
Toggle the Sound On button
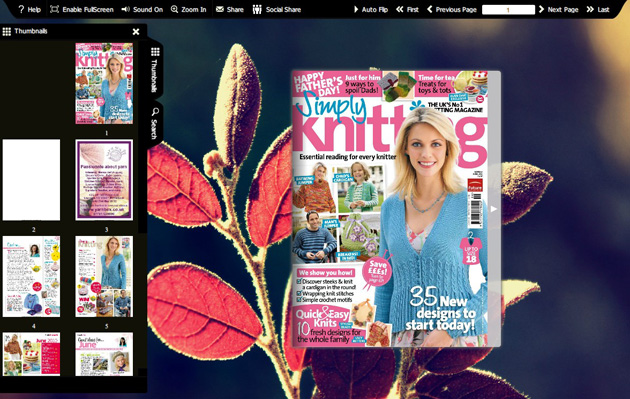[142, 9]
